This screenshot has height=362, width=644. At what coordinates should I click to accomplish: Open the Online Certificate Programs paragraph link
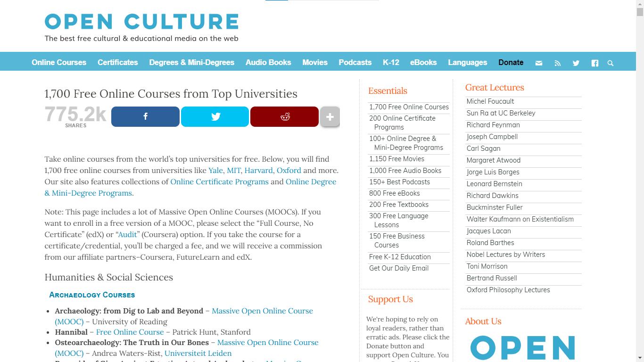219,181
